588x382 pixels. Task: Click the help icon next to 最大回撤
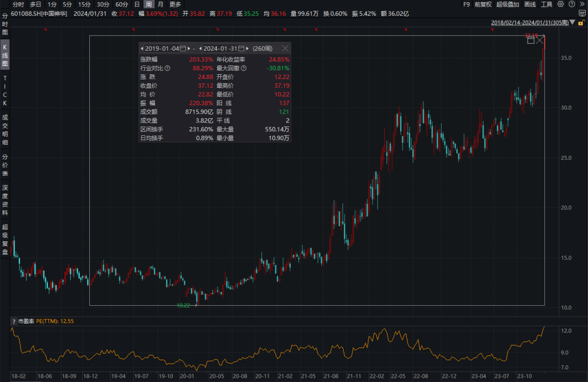click(x=244, y=68)
